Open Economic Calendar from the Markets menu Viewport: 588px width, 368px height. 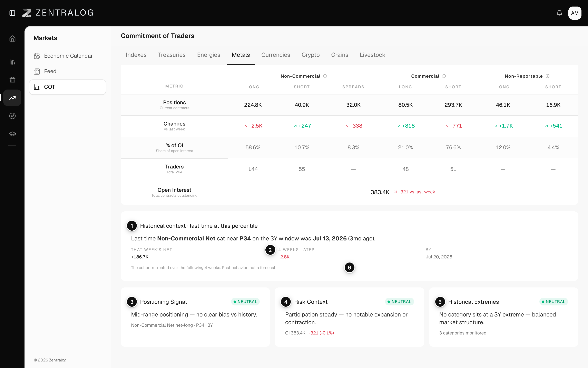click(68, 56)
